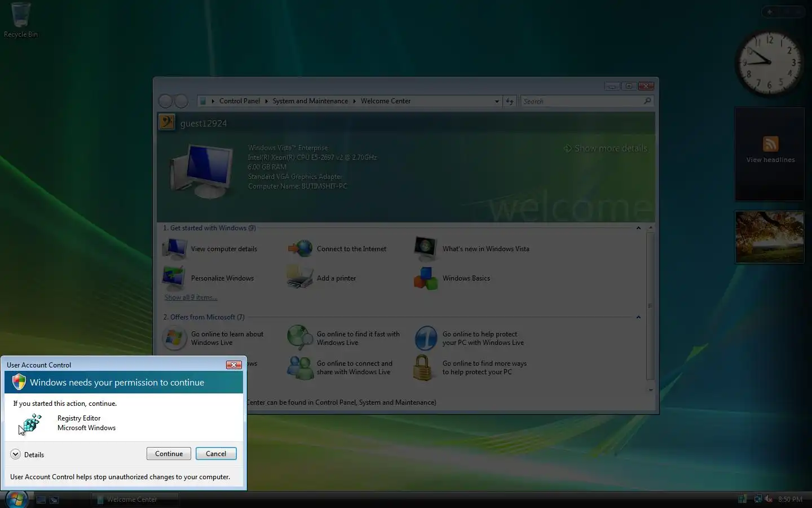Click Go online to connect and share icon
The width and height of the screenshot is (812, 508).
coord(300,367)
